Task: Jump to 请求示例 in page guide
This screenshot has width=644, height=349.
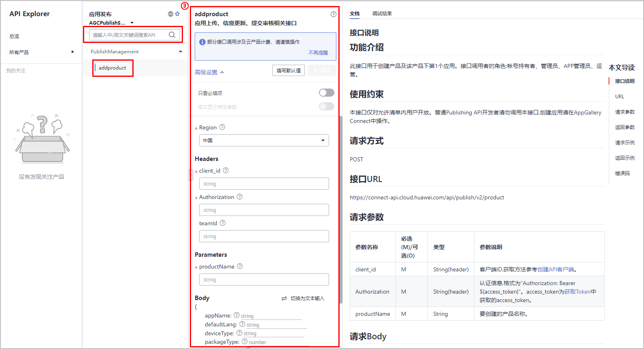Action: (x=625, y=142)
